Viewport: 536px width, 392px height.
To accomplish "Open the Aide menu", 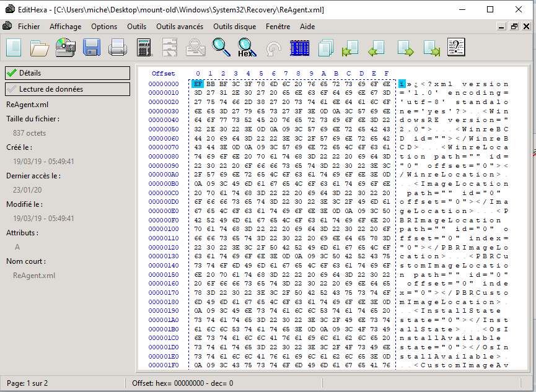I will [307, 27].
